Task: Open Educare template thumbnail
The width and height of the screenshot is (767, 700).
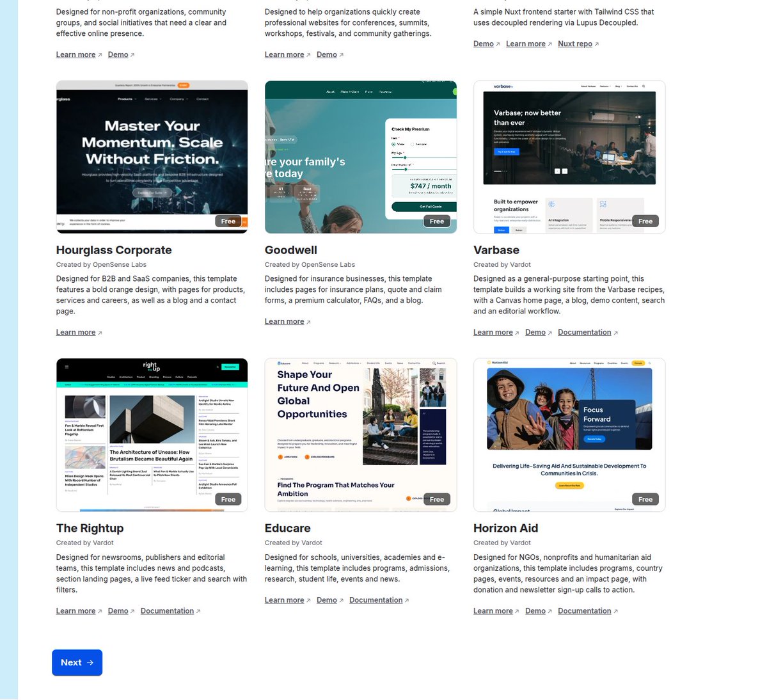Action: (x=361, y=435)
